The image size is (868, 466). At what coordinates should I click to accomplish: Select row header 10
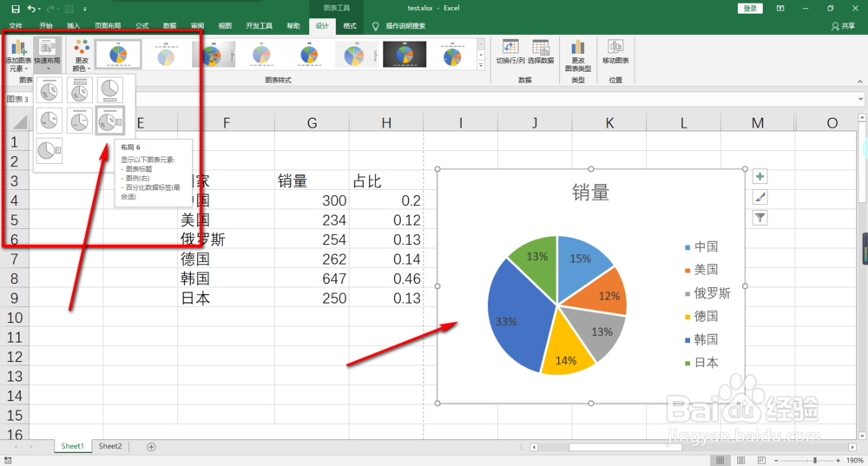[x=15, y=318]
